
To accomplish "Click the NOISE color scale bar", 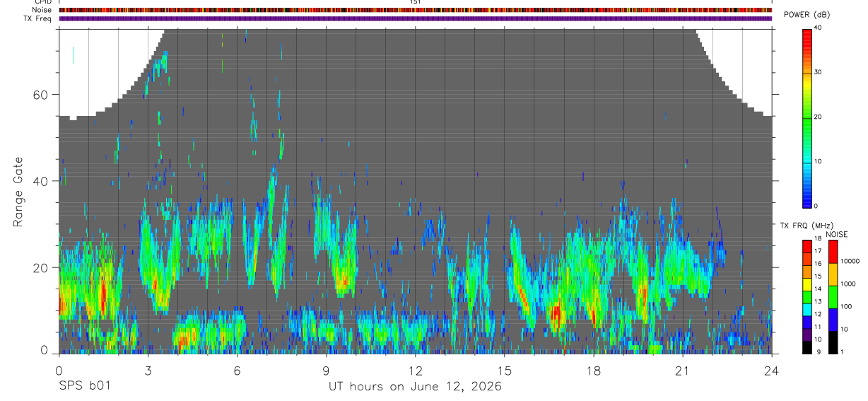I will [833, 297].
